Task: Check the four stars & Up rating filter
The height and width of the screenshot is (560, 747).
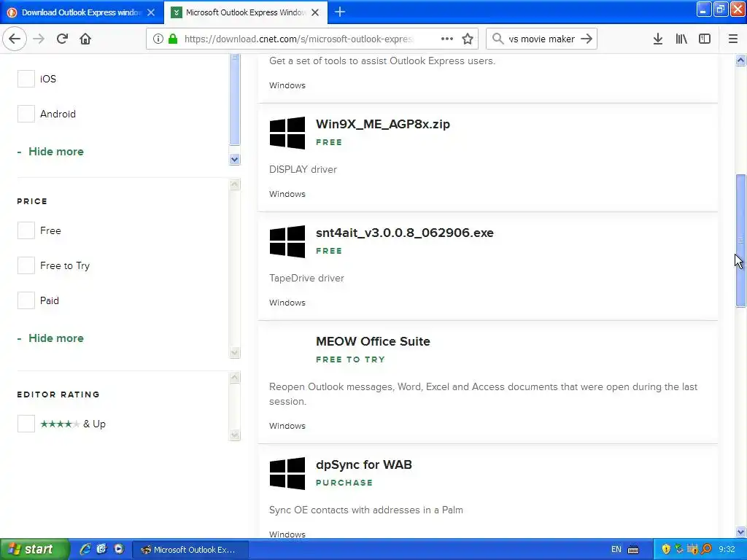Action: [x=26, y=424]
